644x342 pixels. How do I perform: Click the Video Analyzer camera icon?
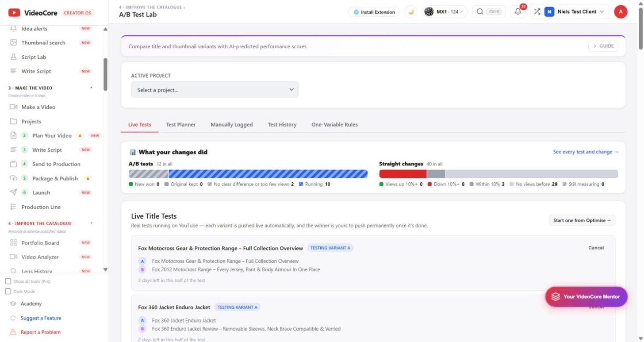(x=13, y=257)
